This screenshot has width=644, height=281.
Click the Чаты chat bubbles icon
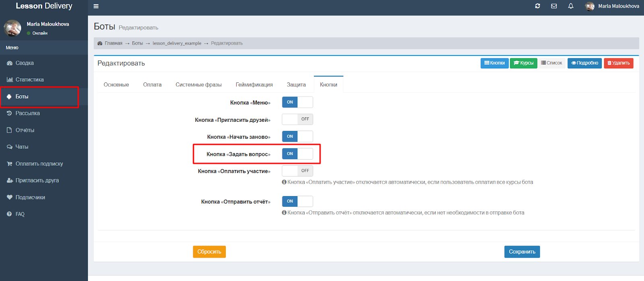click(x=10, y=147)
